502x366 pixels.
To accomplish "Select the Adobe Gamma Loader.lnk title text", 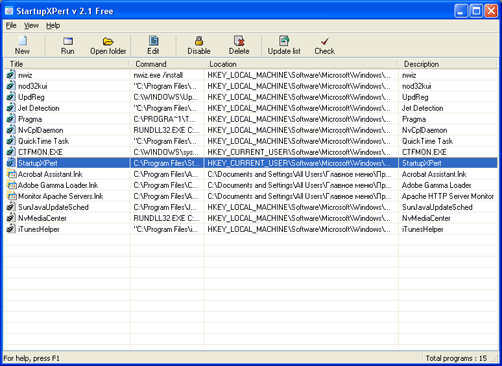I will (x=58, y=185).
